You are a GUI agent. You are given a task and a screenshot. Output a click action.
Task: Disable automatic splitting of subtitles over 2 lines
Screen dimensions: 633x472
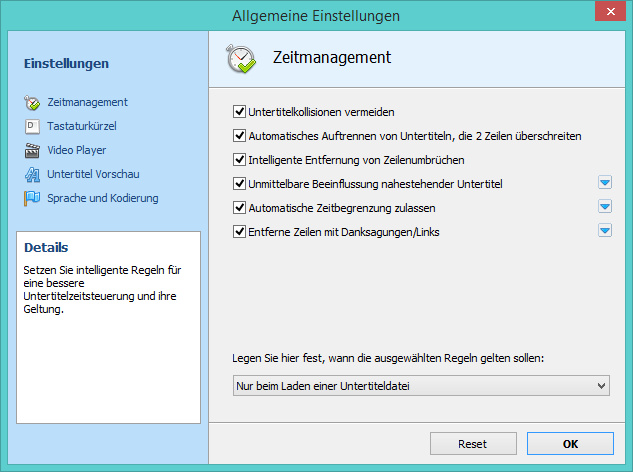click(x=239, y=136)
